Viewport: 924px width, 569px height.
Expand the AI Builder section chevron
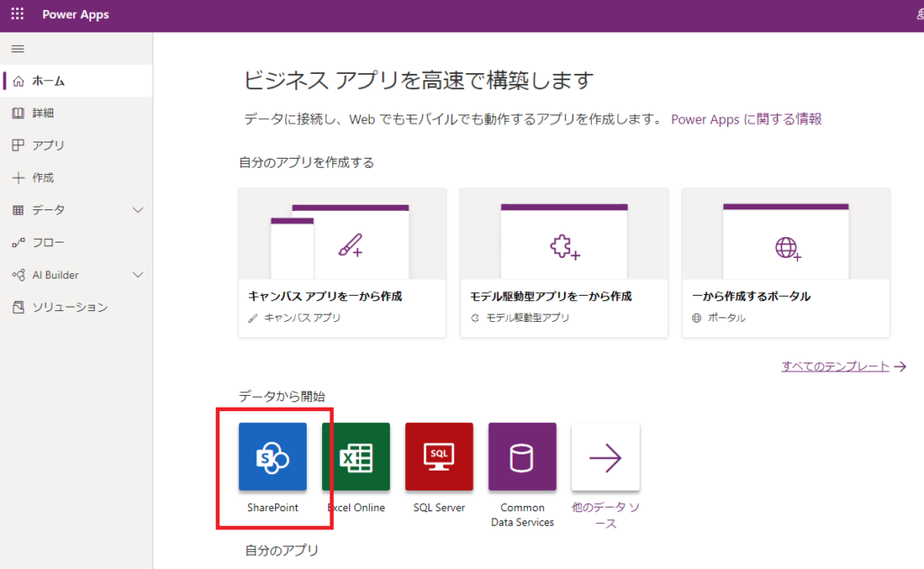(138, 274)
